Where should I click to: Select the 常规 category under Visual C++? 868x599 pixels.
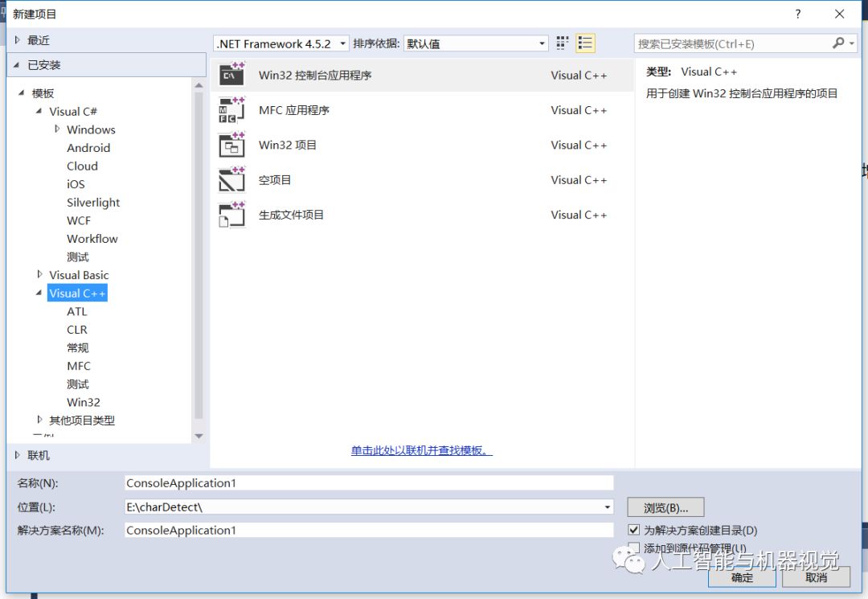point(77,347)
